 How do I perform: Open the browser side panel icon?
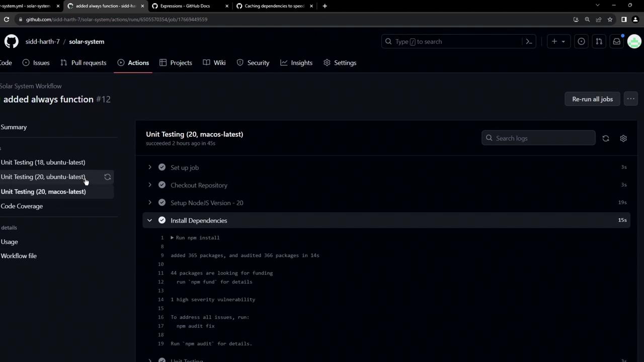(624, 19)
